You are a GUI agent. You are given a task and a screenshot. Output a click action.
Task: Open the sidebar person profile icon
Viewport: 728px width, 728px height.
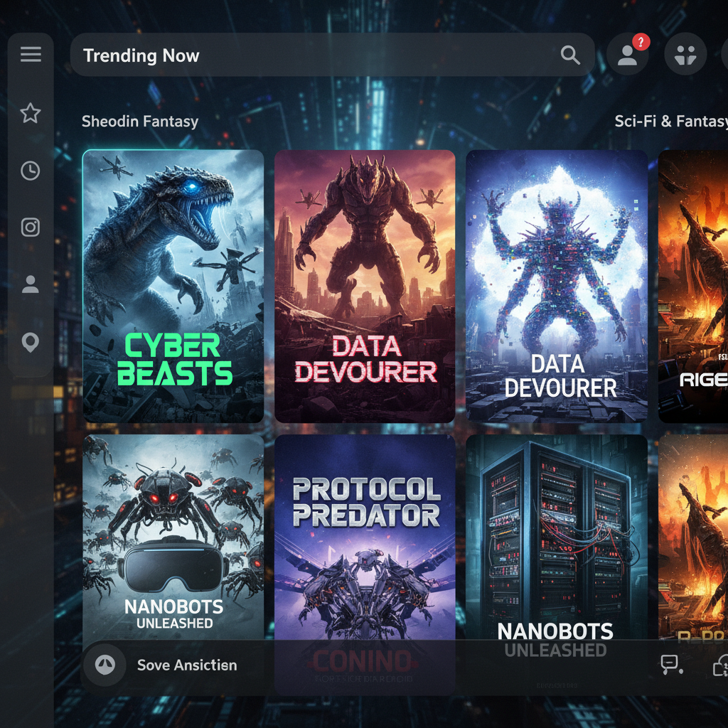[31, 285]
